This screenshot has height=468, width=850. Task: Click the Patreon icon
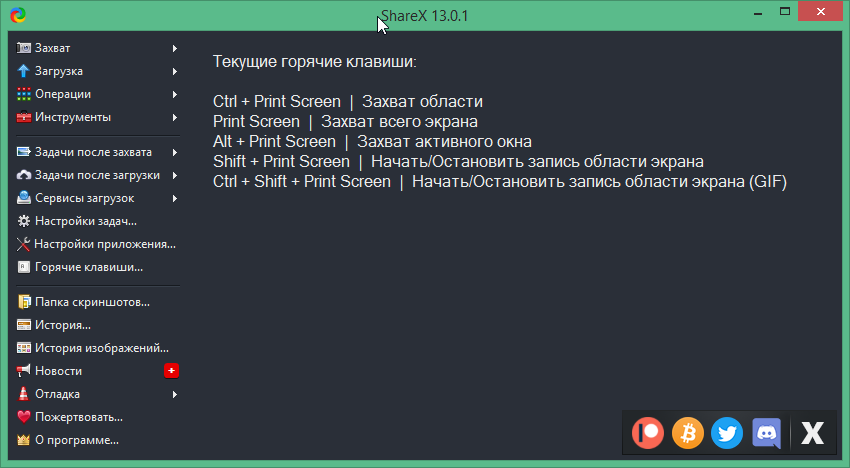(x=648, y=432)
